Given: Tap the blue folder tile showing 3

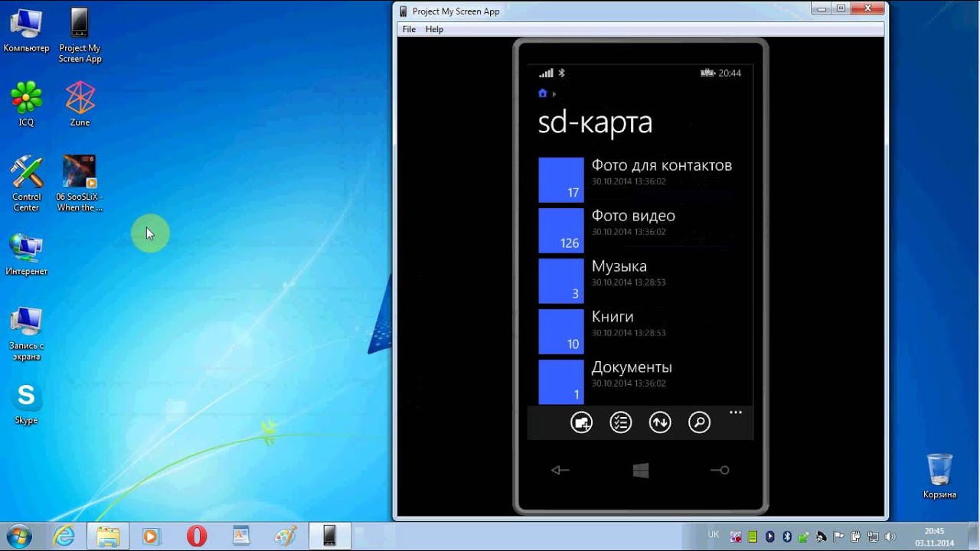Looking at the screenshot, I should point(561,281).
